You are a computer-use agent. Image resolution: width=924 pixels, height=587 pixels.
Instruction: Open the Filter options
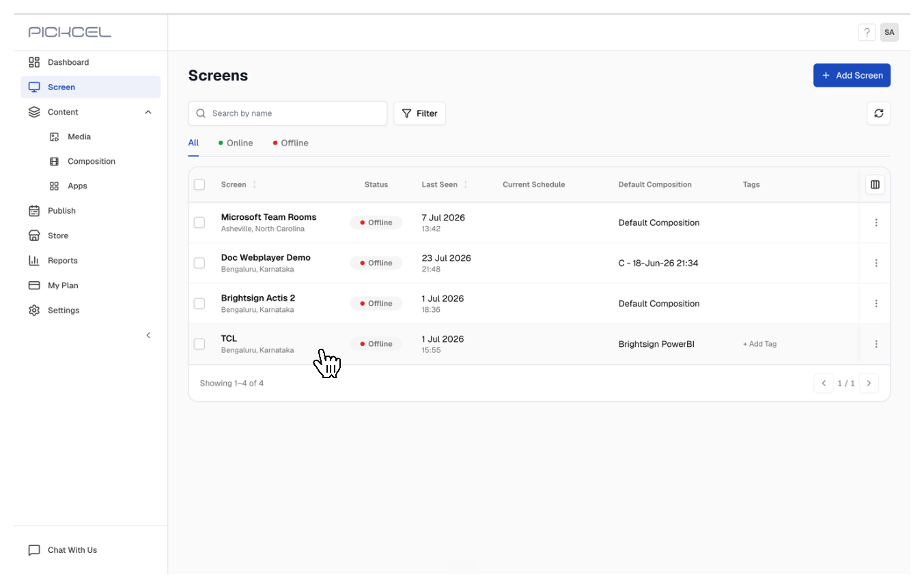coord(419,113)
